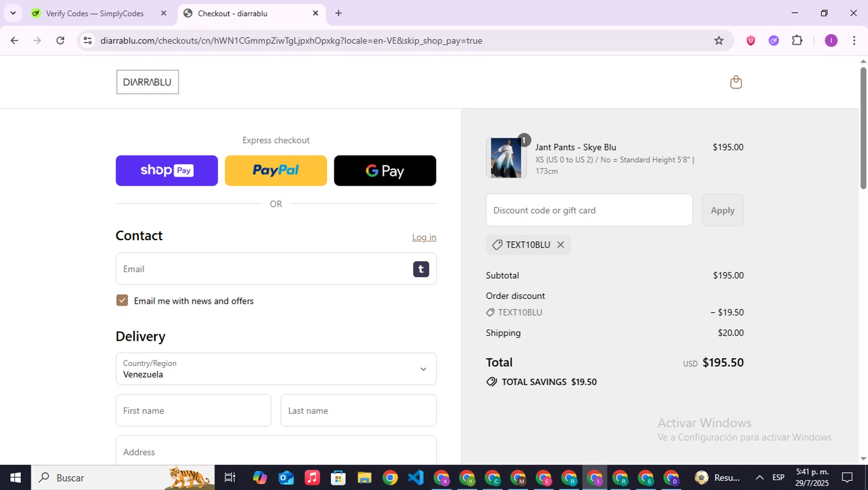Viewport: 868px width, 490px height.
Task: Open the Resu... taskbar widget
Action: coord(718,477)
